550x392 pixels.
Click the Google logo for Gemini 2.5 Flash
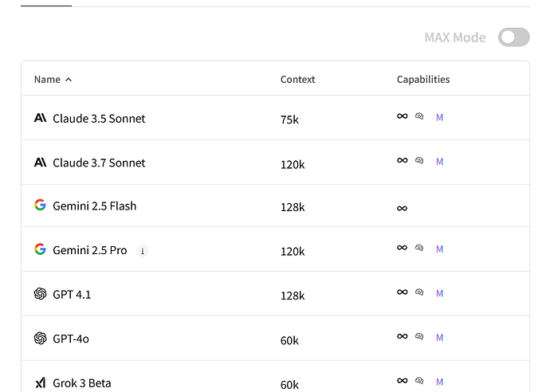[x=40, y=205]
